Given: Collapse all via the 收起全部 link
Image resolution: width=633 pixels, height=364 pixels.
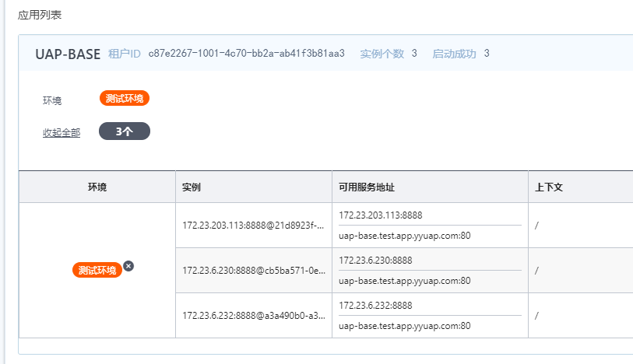Looking at the screenshot, I should click(x=62, y=133).
